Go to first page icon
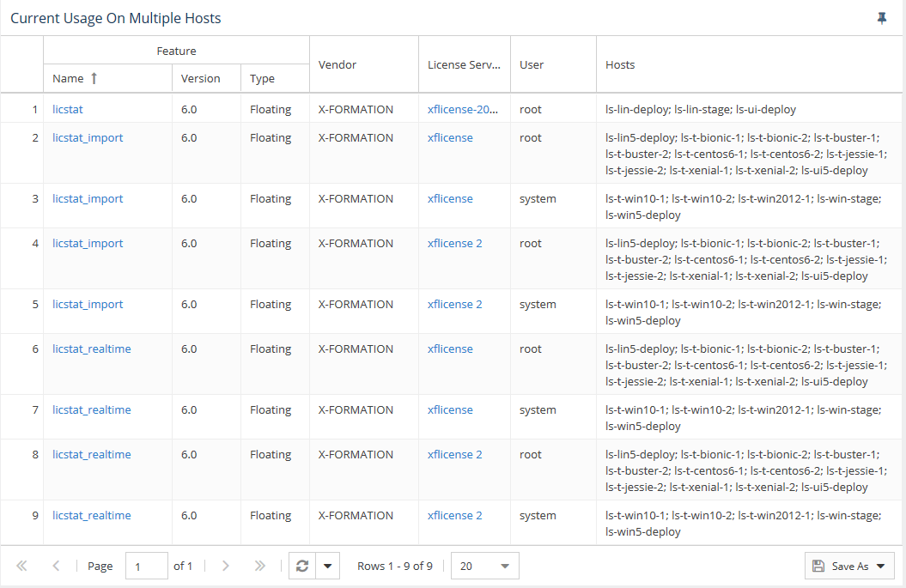This screenshot has height=588, width=906. 22,566
